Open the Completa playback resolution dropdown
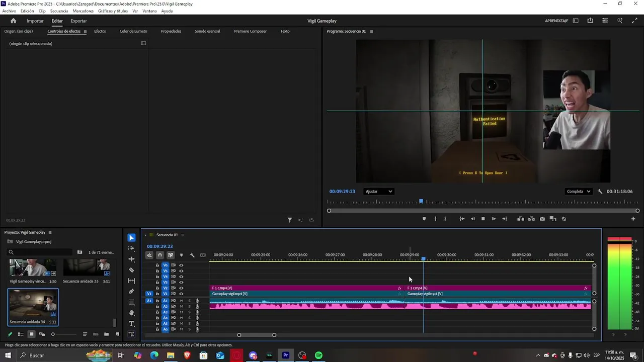Viewport: 644px width, 362px height. pyautogui.click(x=579, y=192)
